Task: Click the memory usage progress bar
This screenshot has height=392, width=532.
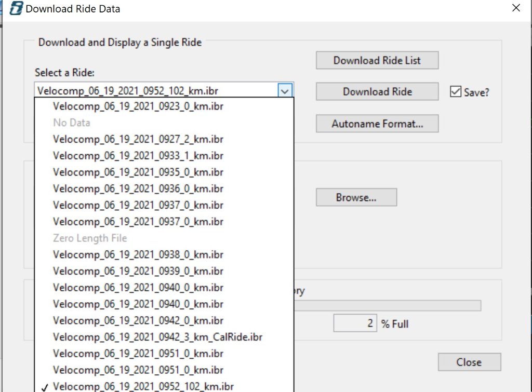Action: pos(388,305)
